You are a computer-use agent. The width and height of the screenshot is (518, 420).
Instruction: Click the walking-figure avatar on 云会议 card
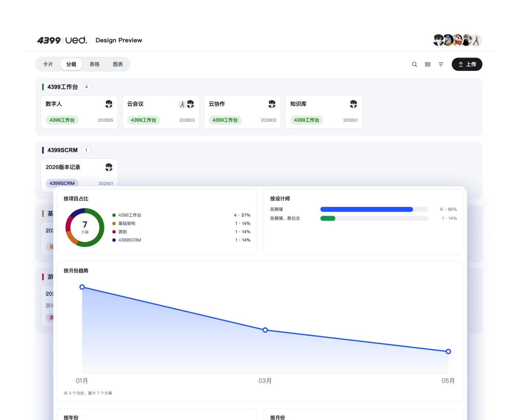click(182, 104)
